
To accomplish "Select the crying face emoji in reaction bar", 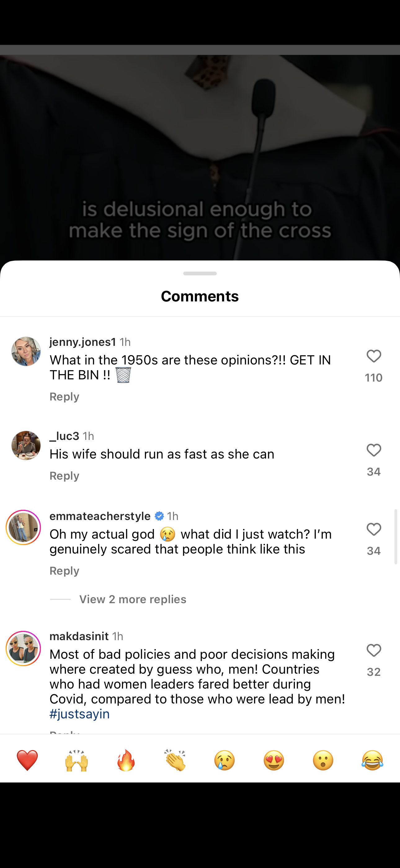I will 224,760.
